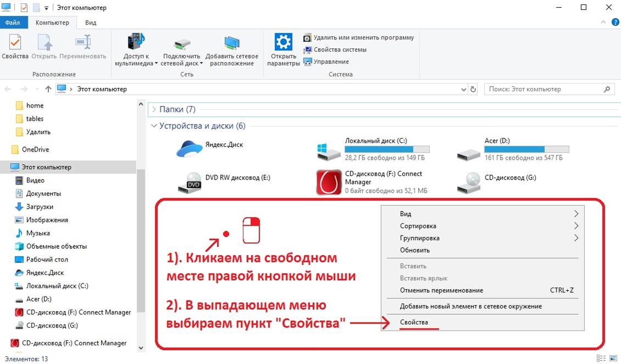
Task: Click the breadcrumb chevron before Этот компьютер
Action: coord(71,89)
